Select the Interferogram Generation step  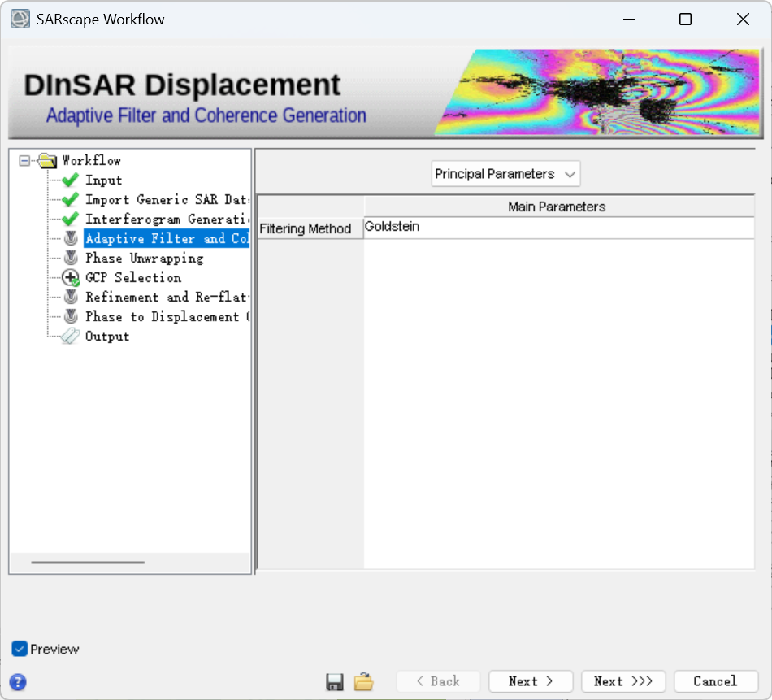(167, 220)
